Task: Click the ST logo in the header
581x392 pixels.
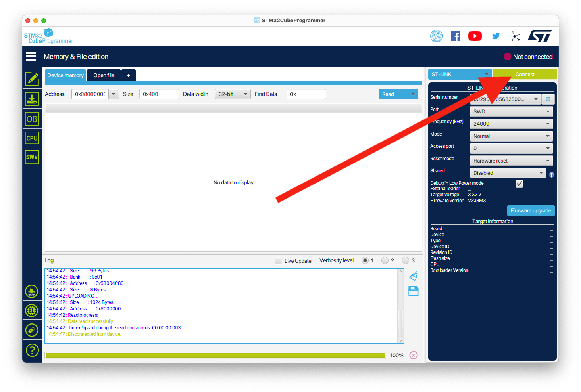Action: coord(540,36)
